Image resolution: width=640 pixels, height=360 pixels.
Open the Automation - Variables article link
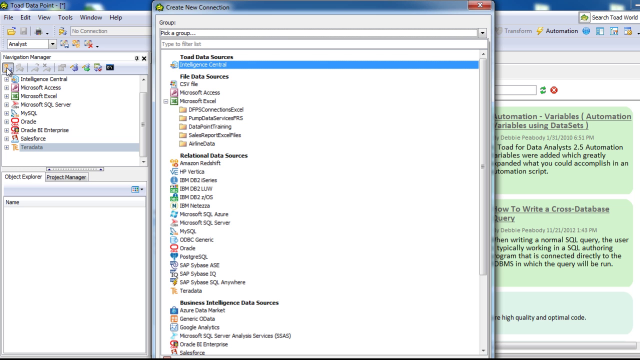(x=562, y=121)
